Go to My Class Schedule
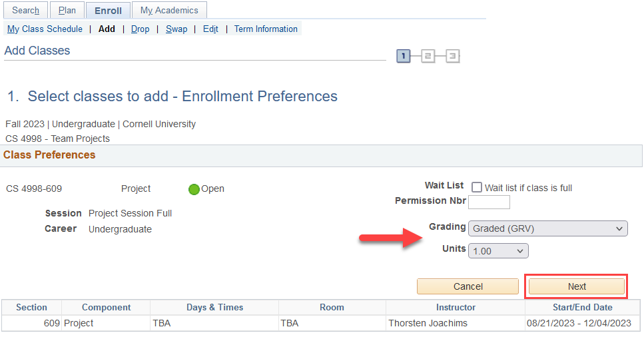The image size is (644, 343). click(x=45, y=29)
